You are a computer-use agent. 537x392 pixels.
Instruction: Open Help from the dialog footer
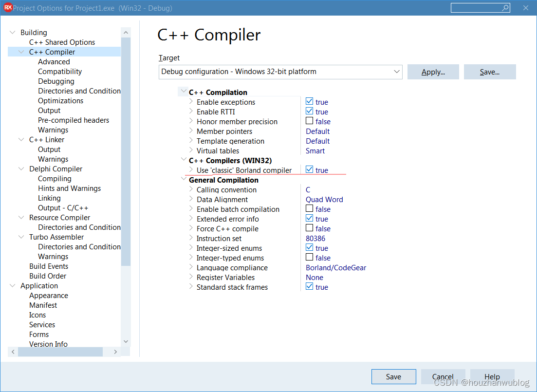coord(492,376)
